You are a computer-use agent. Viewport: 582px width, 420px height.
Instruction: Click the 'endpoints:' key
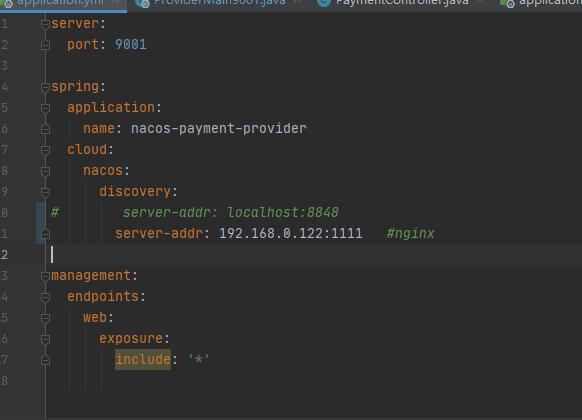(107, 296)
